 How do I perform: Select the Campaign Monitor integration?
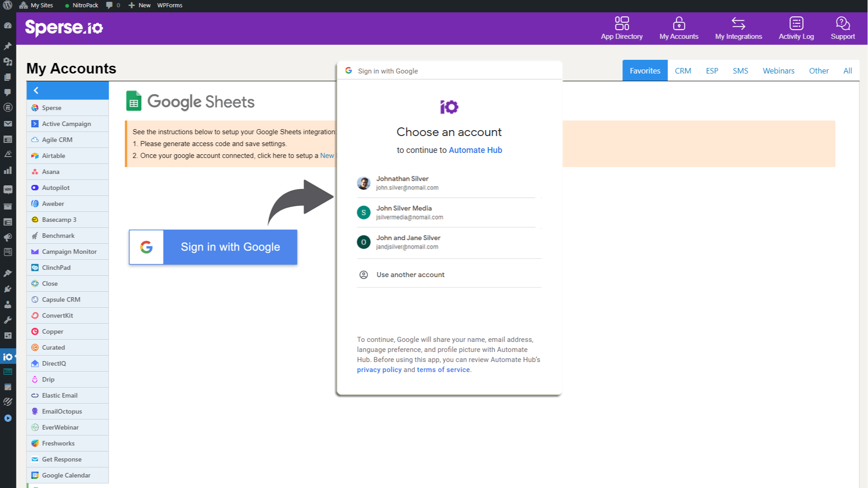coord(69,252)
